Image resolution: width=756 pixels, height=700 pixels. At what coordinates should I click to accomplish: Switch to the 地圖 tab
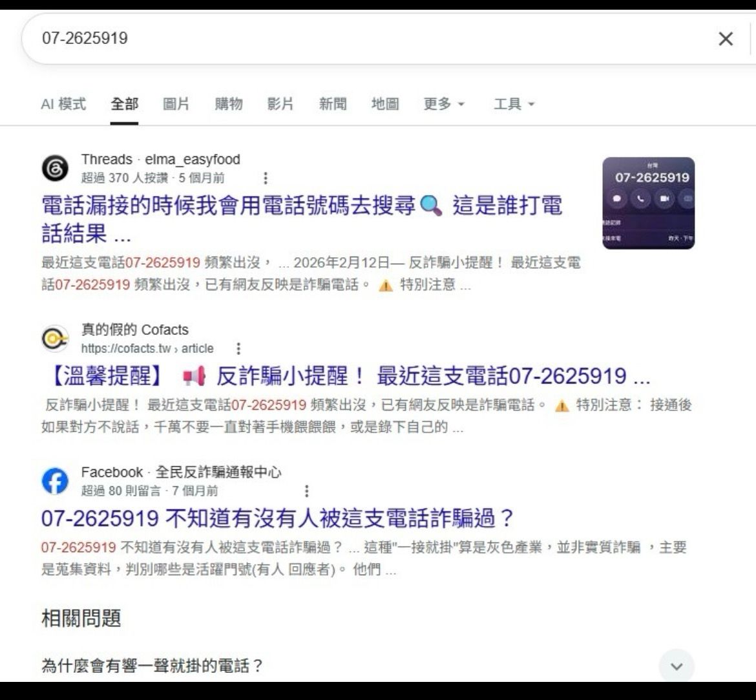pyautogui.click(x=384, y=103)
